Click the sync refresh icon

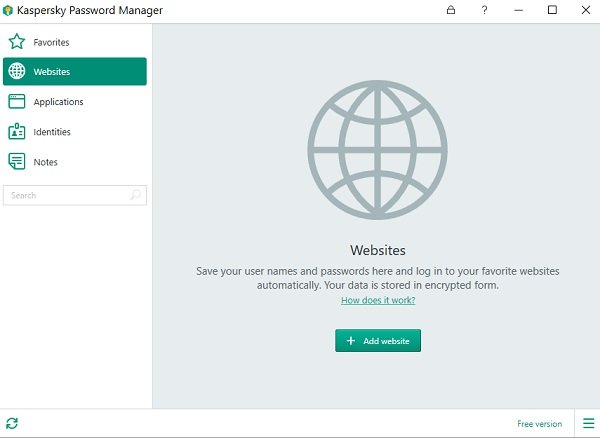[12, 423]
